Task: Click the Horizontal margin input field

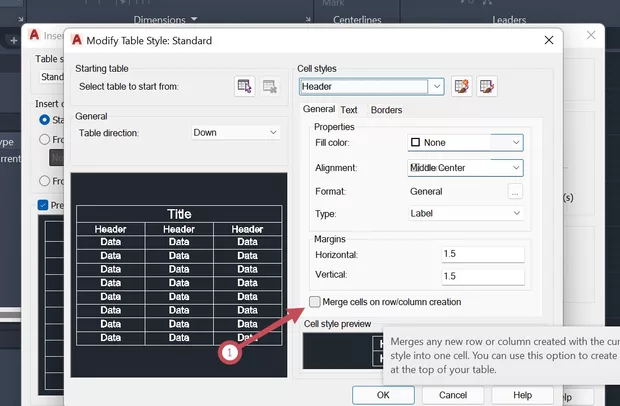Action: click(483, 255)
